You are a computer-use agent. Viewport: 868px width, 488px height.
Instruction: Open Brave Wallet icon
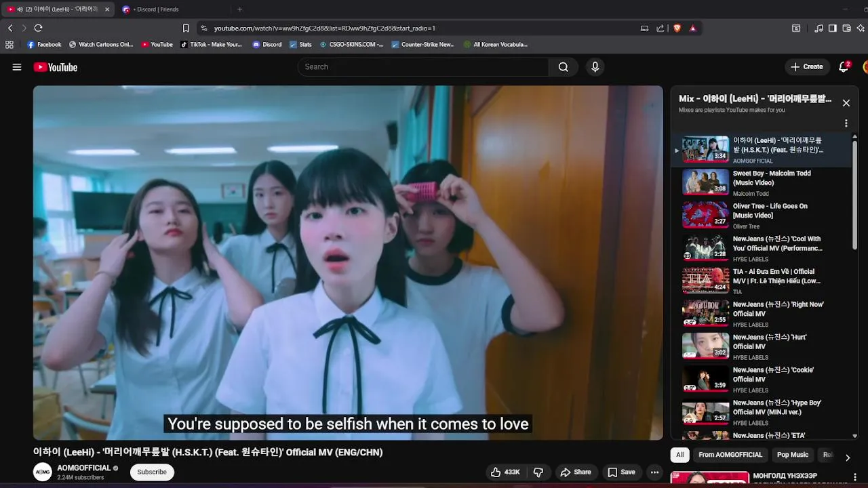coord(847,28)
